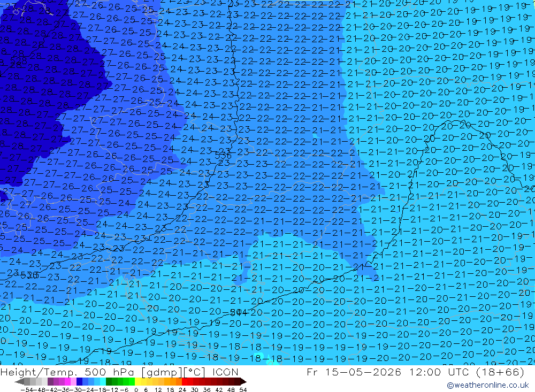Click the magenta -36 legend swatch
Viewport: 535px width, 392px height.
click(68, 382)
